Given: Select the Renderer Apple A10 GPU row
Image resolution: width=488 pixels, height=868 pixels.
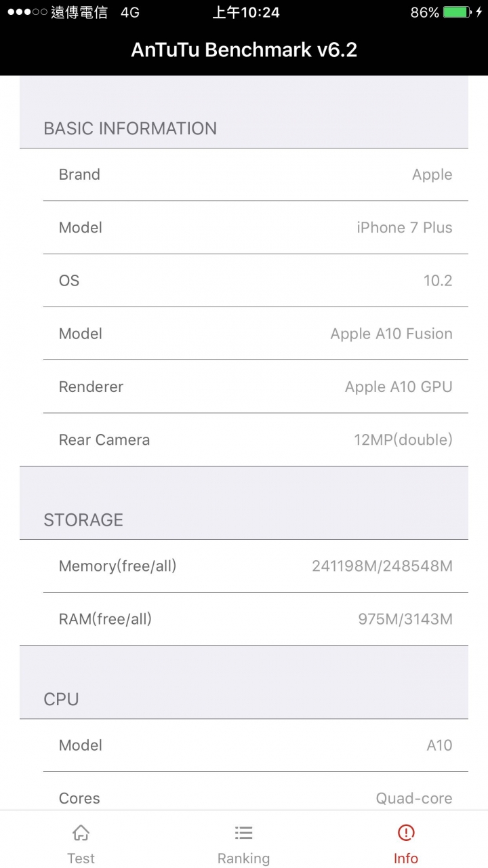Looking at the screenshot, I should point(256,387).
